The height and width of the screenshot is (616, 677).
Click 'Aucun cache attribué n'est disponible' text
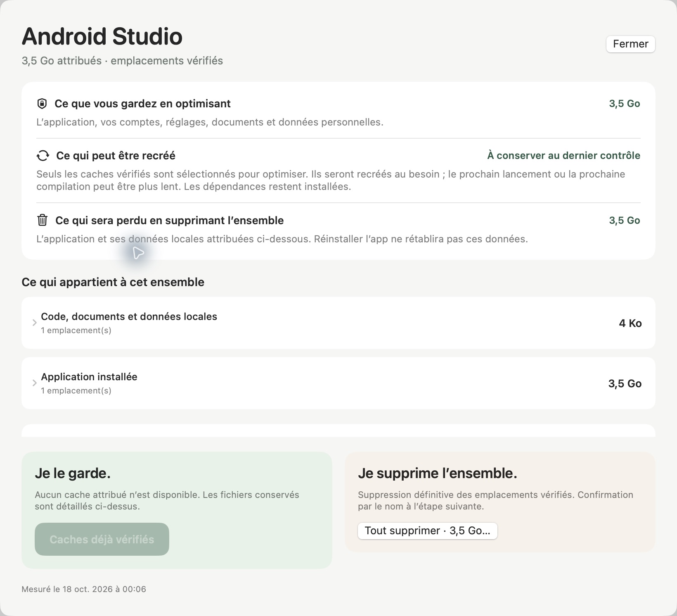pyautogui.click(x=167, y=500)
